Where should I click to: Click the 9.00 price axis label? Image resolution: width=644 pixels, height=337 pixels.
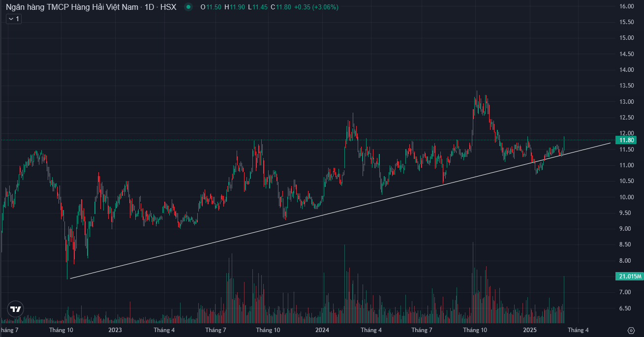626,229
